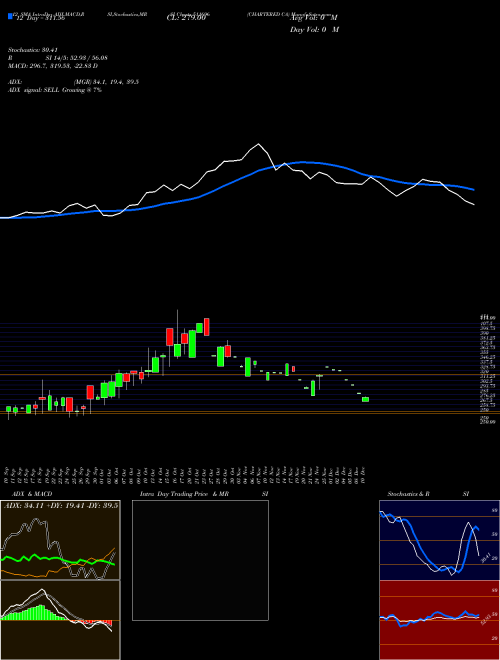The height and width of the screenshot is (660, 500).
Task: Click the '250.99' price axis label
Action: coord(488,421)
